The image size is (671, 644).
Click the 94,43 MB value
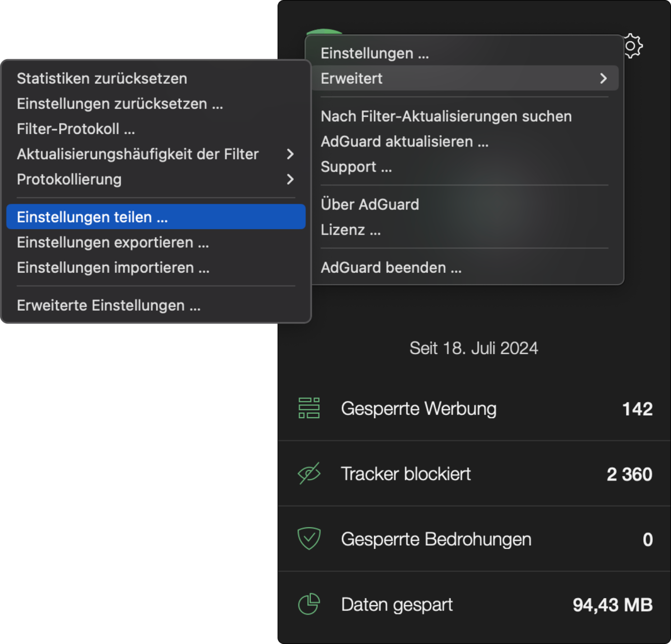[613, 605]
